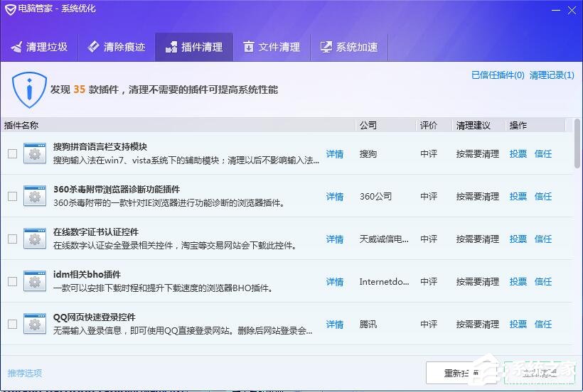Image resolution: width=583 pixels, height=392 pixels.
Task: Switch to the 清理垃圾 tab
Action: coord(40,48)
